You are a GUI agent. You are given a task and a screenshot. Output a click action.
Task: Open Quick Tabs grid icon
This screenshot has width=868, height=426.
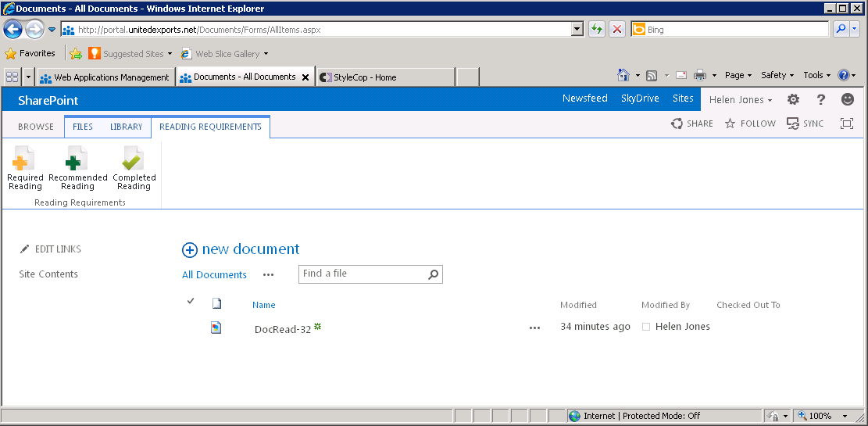tap(13, 77)
